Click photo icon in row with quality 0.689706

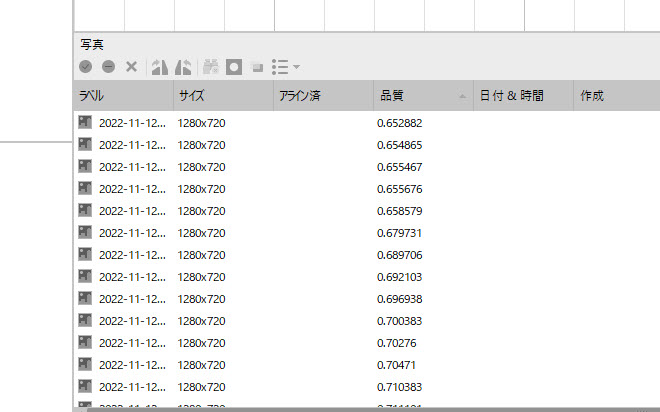[85, 255]
